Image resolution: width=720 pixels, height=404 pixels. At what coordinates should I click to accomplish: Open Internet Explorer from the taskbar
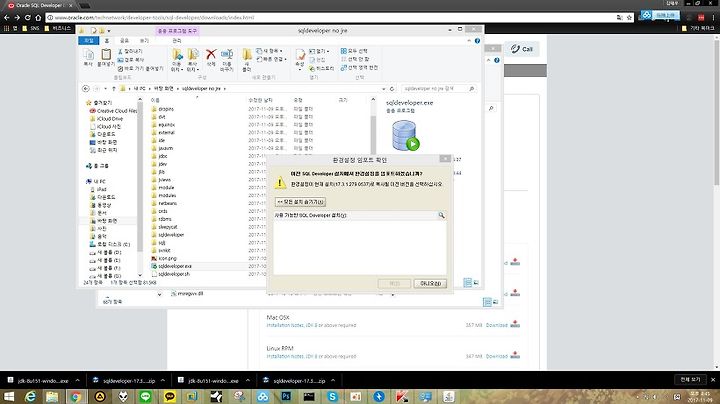point(30,396)
